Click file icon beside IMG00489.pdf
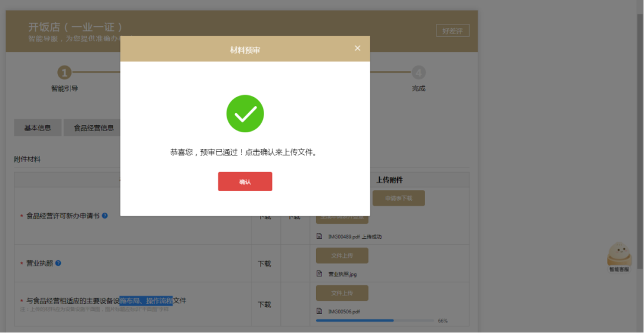Viewport: 644px width, 333px height. pyautogui.click(x=320, y=236)
